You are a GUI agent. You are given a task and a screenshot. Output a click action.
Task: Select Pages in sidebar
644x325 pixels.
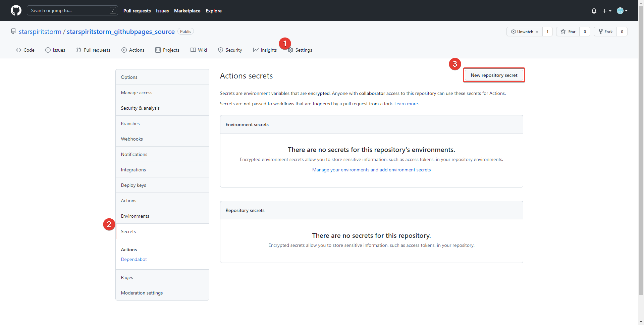[162, 277]
